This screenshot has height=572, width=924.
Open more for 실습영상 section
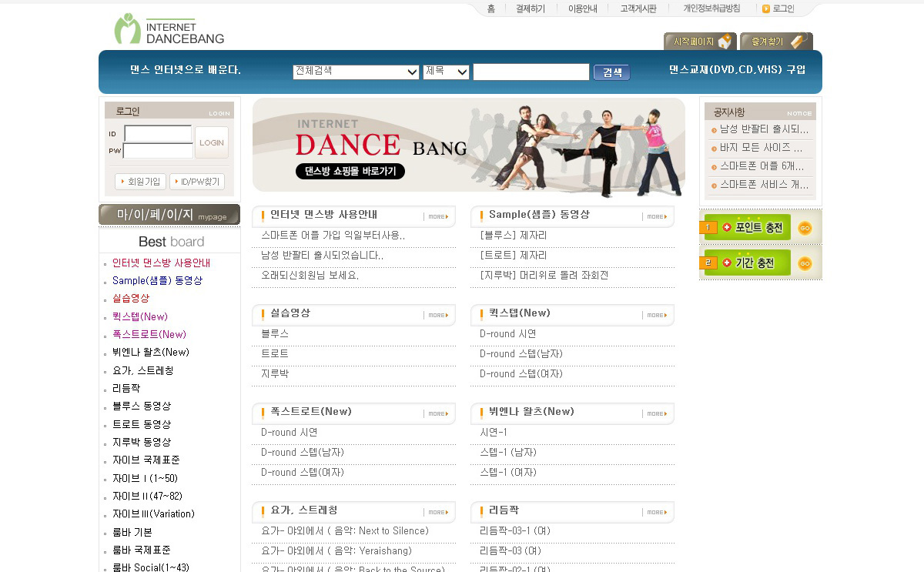[437, 315]
